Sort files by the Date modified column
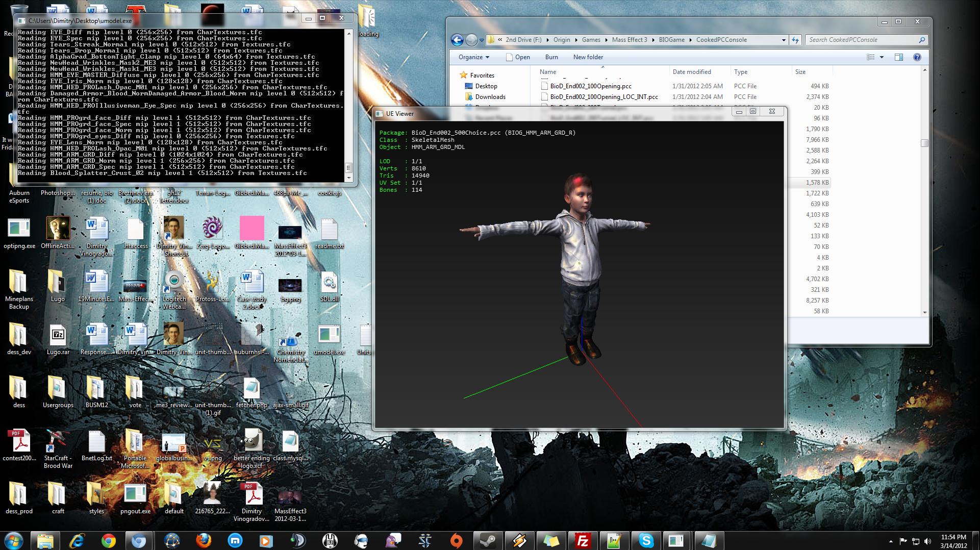The height and width of the screenshot is (550, 980). pos(699,72)
